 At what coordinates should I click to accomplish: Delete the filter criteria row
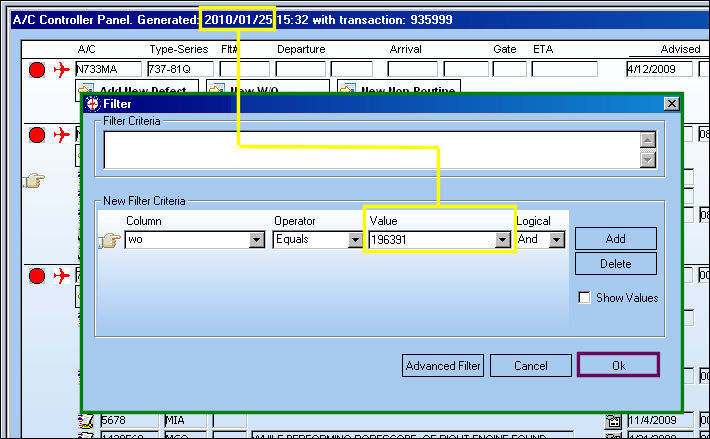click(x=615, y=263)
